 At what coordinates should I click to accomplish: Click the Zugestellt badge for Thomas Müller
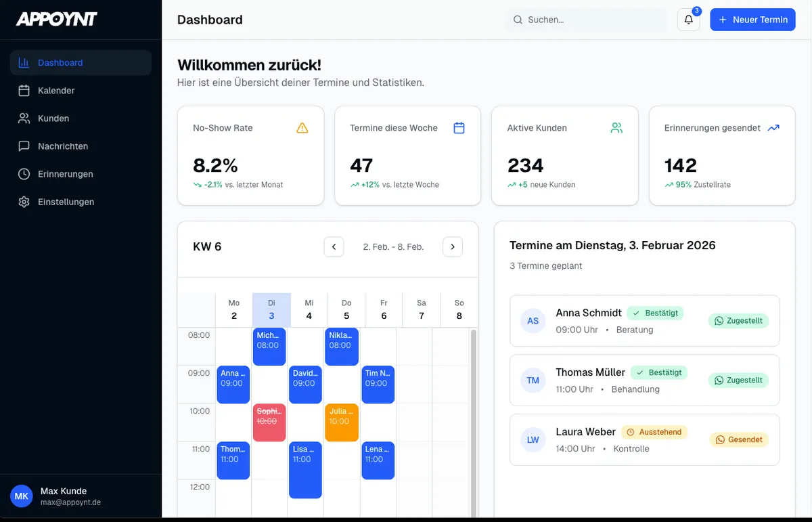738,380
